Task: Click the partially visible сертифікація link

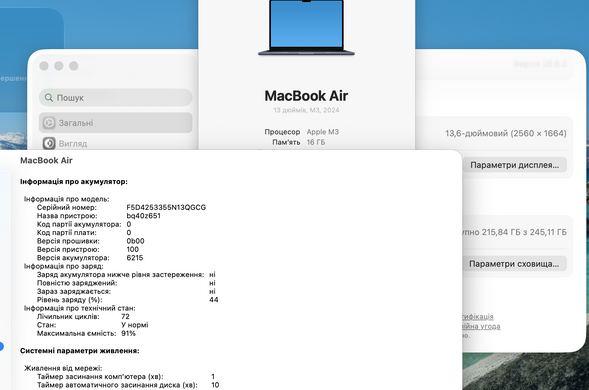Action: click(x=478, y=316)
